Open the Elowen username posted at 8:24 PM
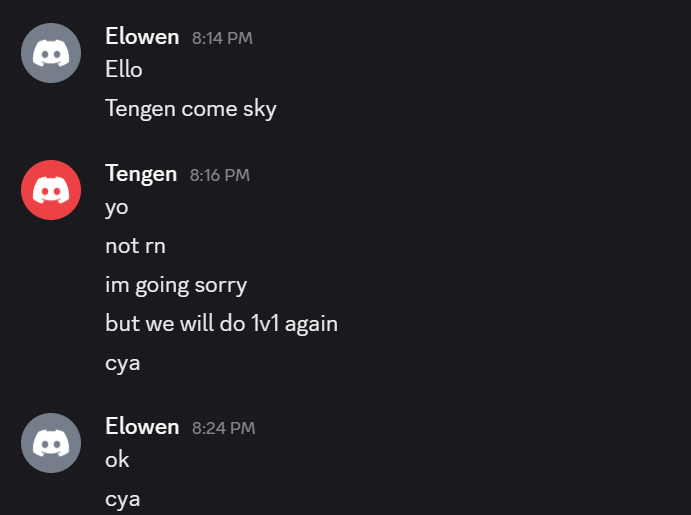The width and height of the screenshot is (691, 515). (x=142, y=427)
